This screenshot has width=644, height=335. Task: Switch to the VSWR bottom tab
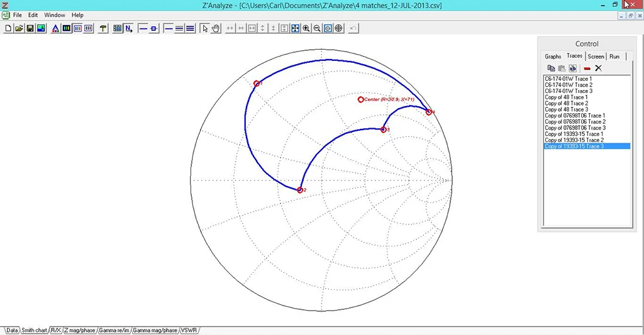pyautogui.click(x=189, y=330)
